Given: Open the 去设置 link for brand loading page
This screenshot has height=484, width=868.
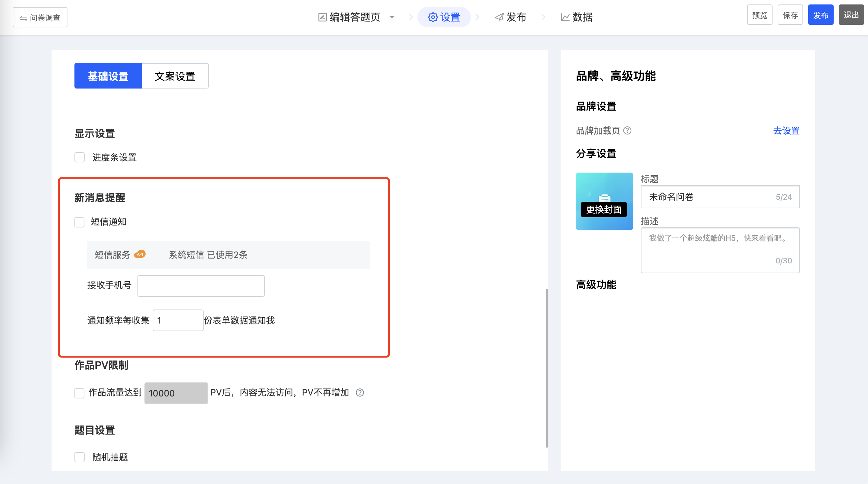Looking at the screenshot, I should (x=786, y=131).
